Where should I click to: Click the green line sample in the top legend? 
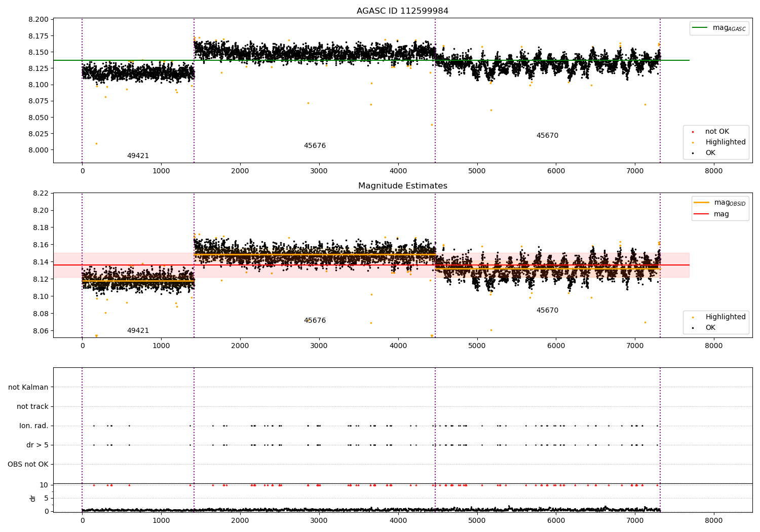click(x=700, y=28)
